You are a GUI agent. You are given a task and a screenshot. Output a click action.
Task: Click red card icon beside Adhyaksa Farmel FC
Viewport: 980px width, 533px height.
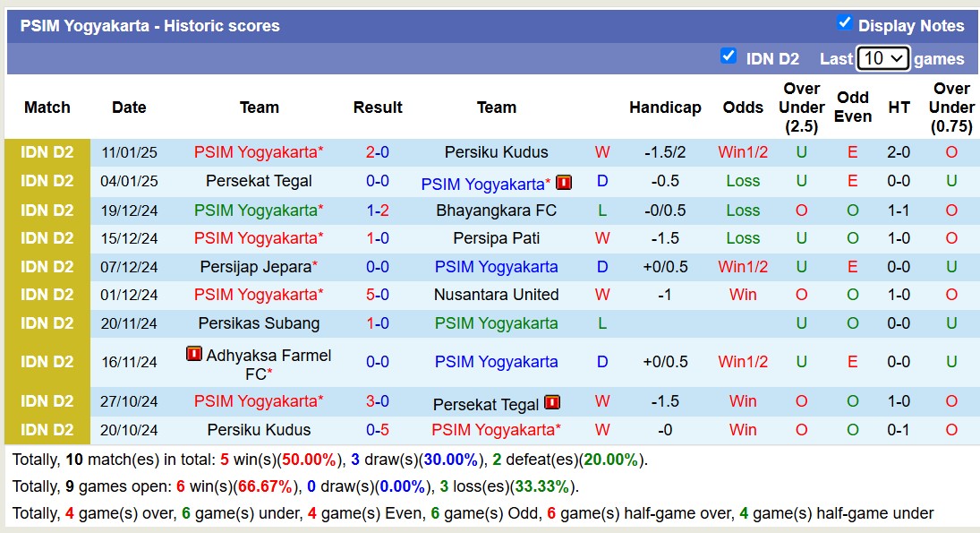coord(194,354)
